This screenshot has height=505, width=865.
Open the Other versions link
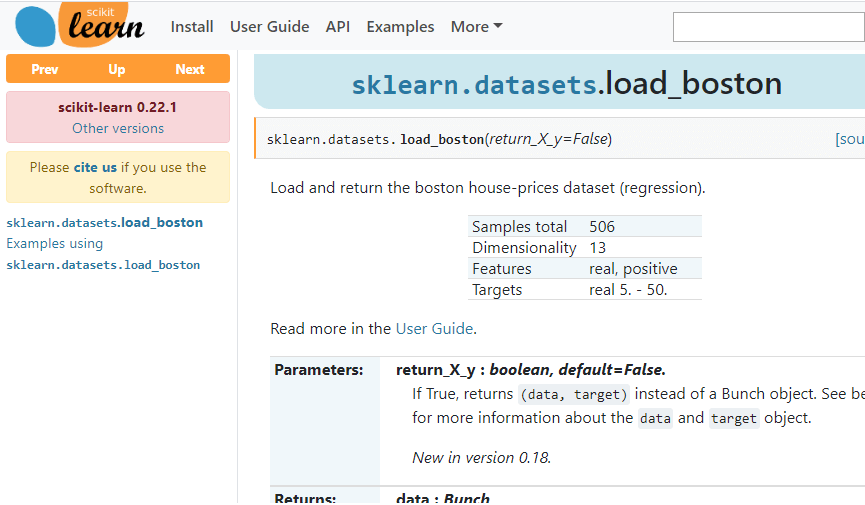[118, 128]
